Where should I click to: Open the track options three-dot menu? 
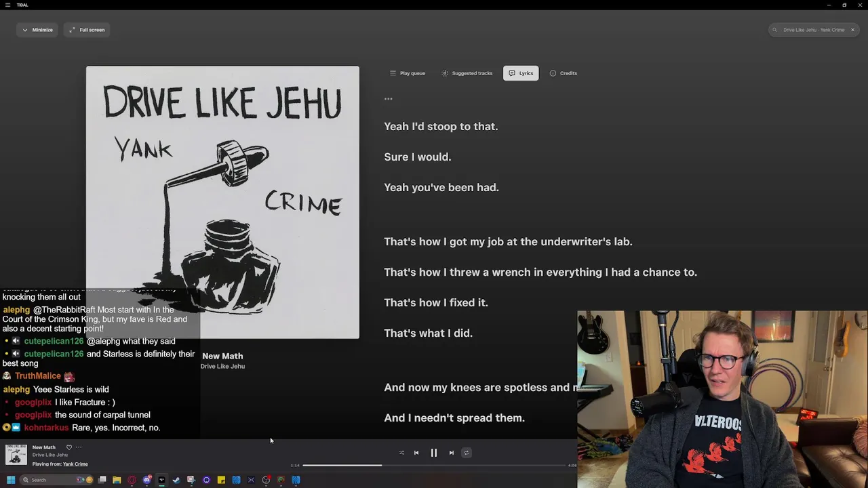pyautogui.click(x=79, y=447)
